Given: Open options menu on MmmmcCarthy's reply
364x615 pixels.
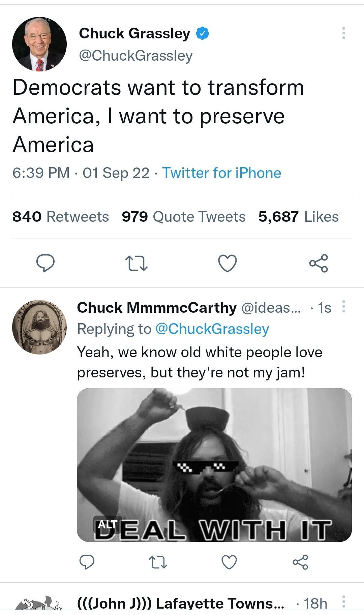Looking at the screenshot, I should [344, 307].
